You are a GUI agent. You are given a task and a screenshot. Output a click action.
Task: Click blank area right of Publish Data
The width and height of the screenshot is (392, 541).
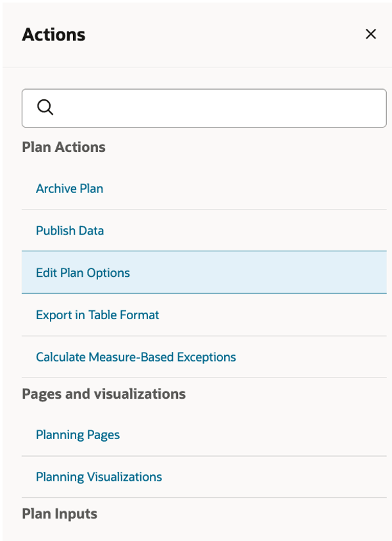(x=256, y=231)
